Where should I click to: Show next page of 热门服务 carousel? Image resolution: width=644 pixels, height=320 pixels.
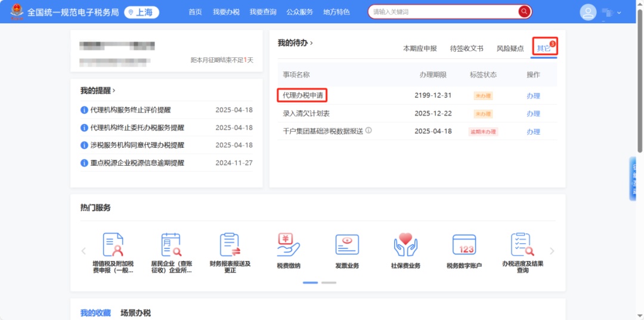[552, 251]
